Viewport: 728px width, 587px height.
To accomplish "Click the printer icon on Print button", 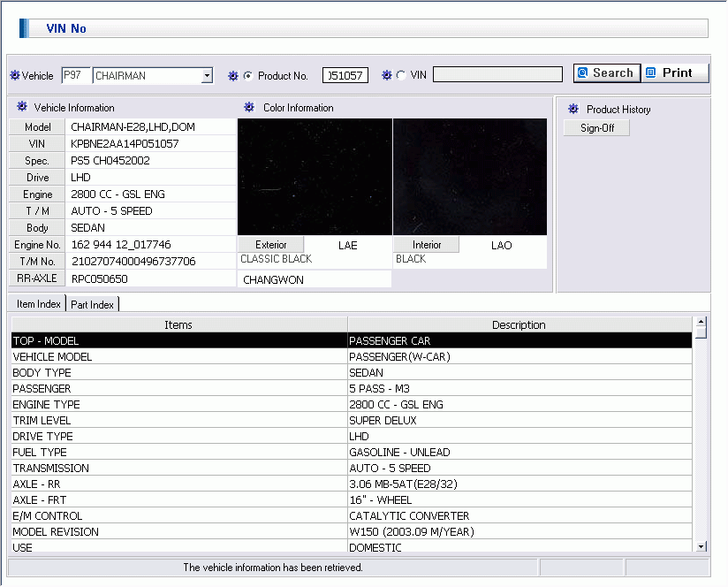I will pyautogui.click(x=651, y=72).
